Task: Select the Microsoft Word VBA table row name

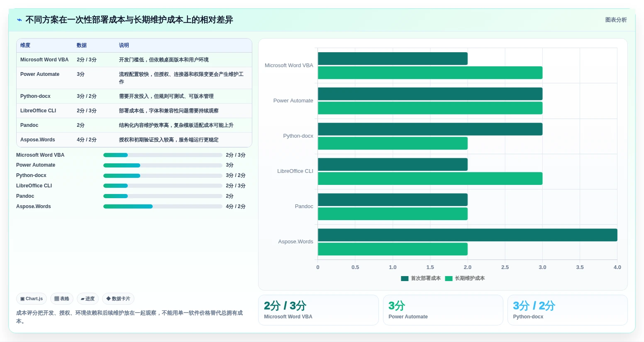Action: pyautogui.click(x=44, y=60)
